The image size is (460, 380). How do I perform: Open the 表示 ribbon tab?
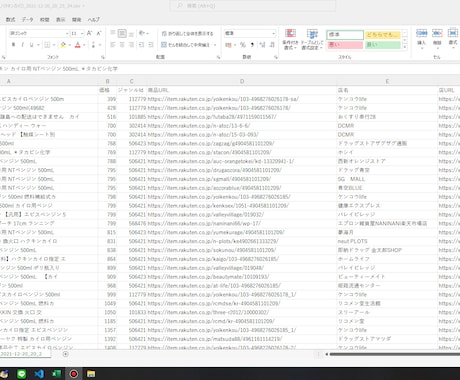(60, 20)
